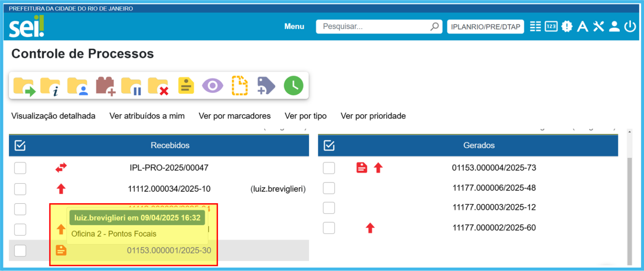Tick the checkbox for IPL-PRO-2025/00047
This screenshot has height=271, width=644.
(x=20, y=168)
